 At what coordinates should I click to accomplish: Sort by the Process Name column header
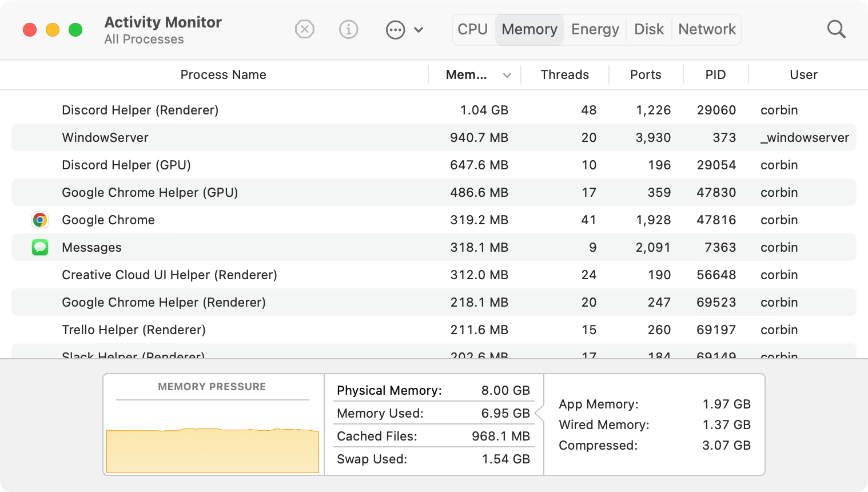[x=223, y=75]
